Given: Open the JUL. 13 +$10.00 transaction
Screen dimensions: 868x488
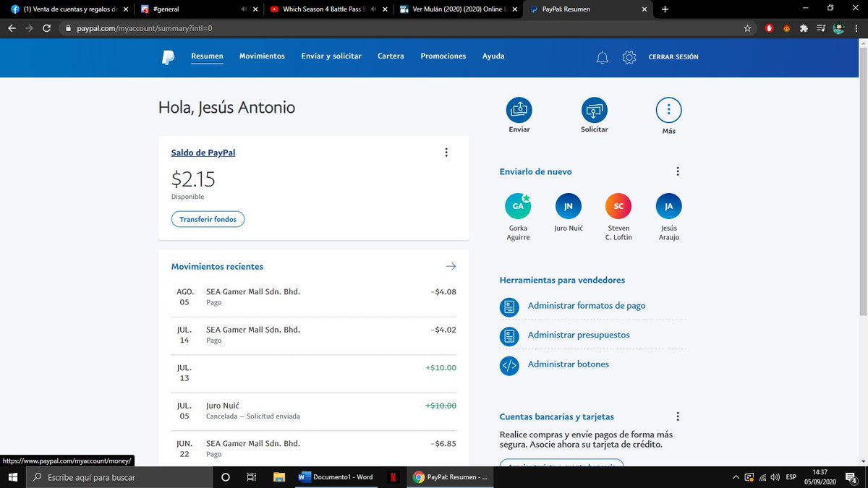Looking at the screenshot, I should [314, 373].
